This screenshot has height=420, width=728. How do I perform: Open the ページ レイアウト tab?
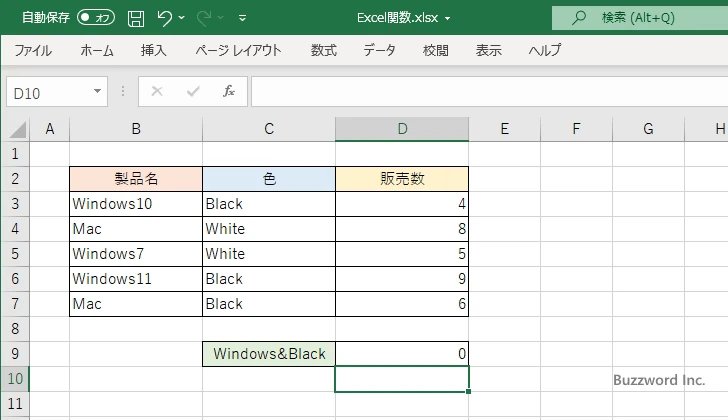238,50
